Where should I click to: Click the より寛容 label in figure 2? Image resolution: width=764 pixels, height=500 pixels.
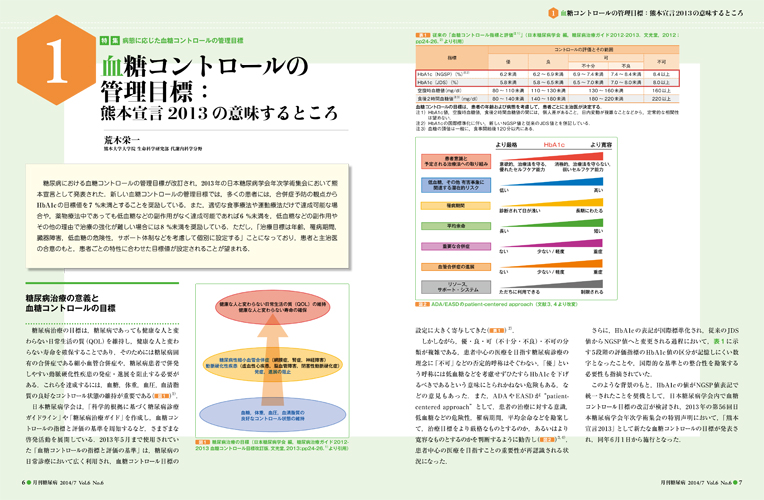click(601, 145)
